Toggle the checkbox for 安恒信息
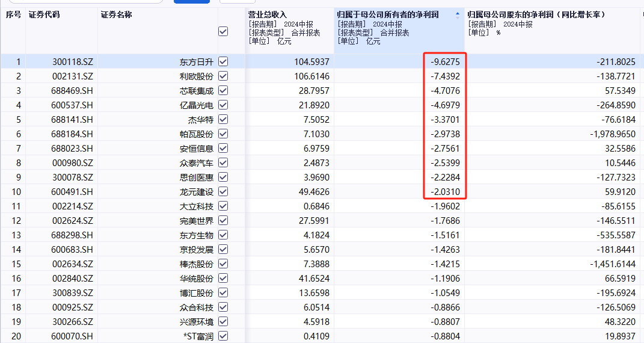Image resolution: width=644 pixels, height=343 pixels. pos(223,148)
